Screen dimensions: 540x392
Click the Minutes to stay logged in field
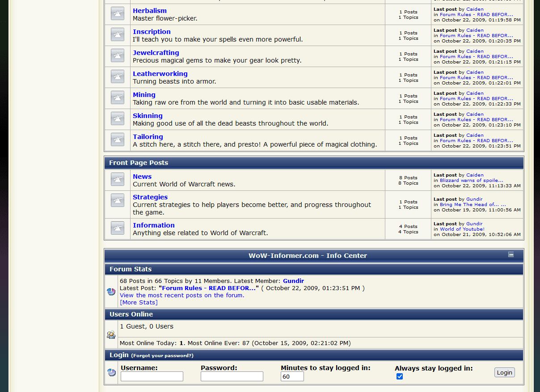(292, 376)
